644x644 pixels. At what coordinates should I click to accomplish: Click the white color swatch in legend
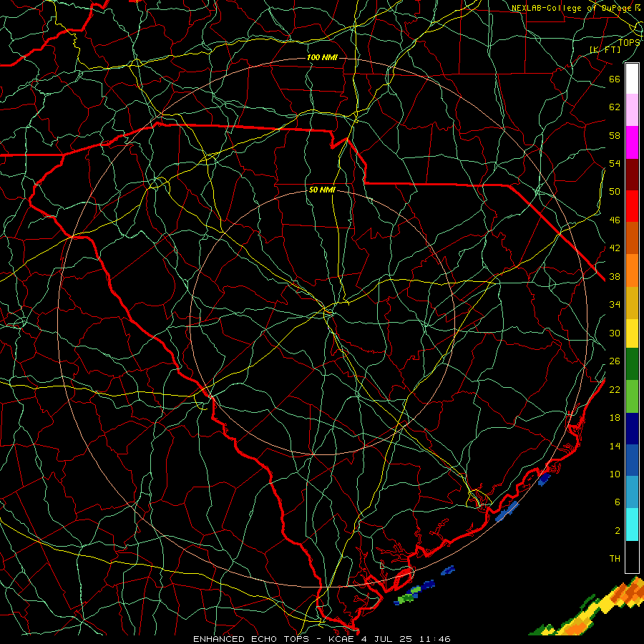[632, 79]
